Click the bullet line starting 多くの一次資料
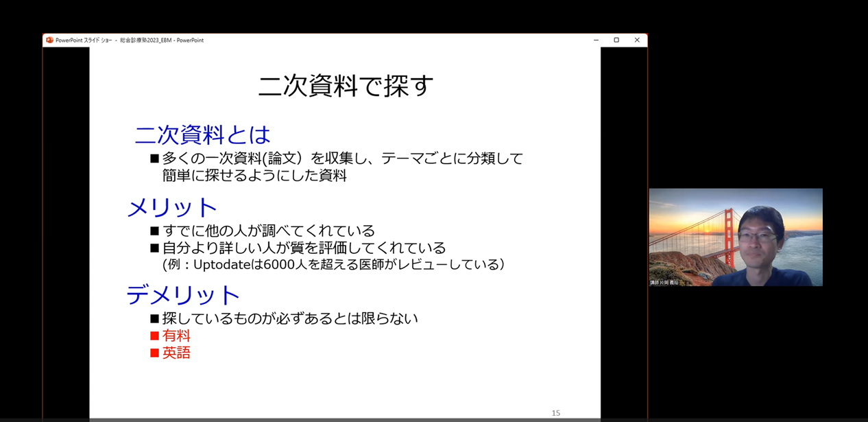This screenshot has height=422, width=868. tap(342, 159)
